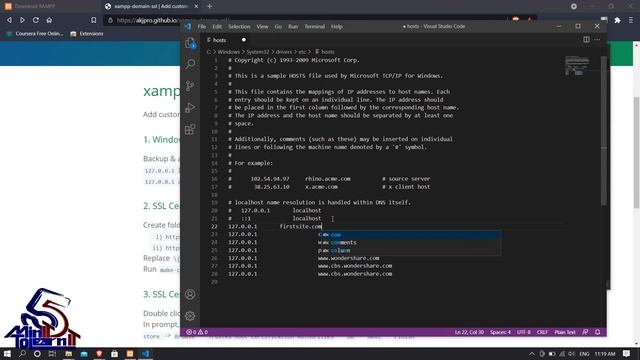Open the Windows Start menu
Viewport: 640px width, 360px height.
pos(7,353)
